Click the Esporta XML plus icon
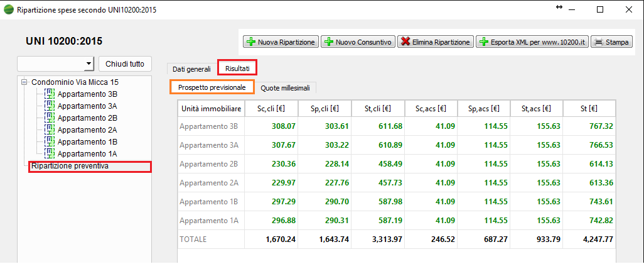 click(x=483, y=42)
